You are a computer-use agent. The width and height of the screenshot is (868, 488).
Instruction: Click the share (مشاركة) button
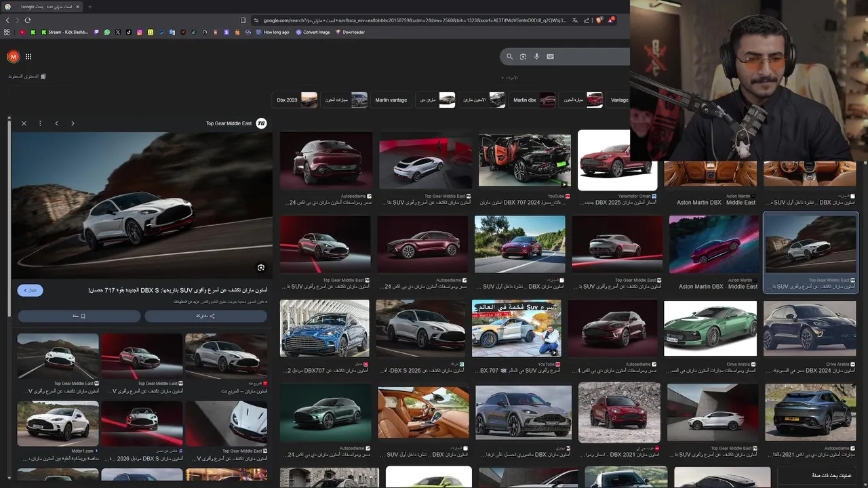tap(205, 316)
